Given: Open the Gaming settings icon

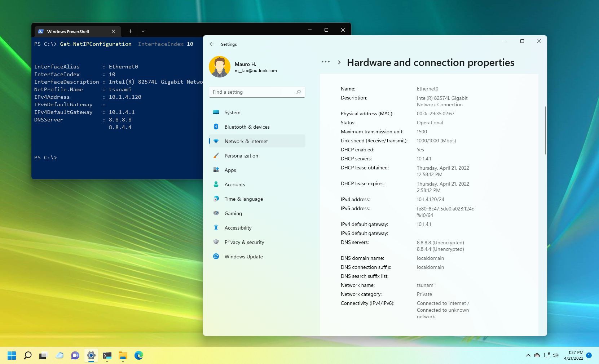Looking at the screenshot, I should (216, 213).
